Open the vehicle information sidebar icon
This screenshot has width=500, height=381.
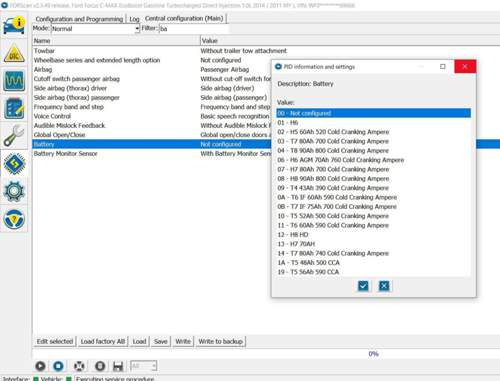[14, 26]
